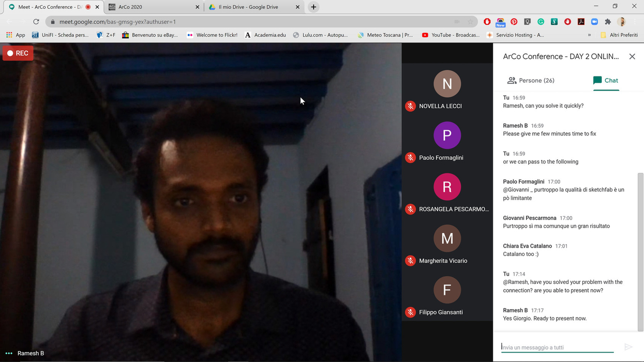644x362 pixels.
Task: Click Rosangela Pescarmona's pink avatar
Action: 447,187
